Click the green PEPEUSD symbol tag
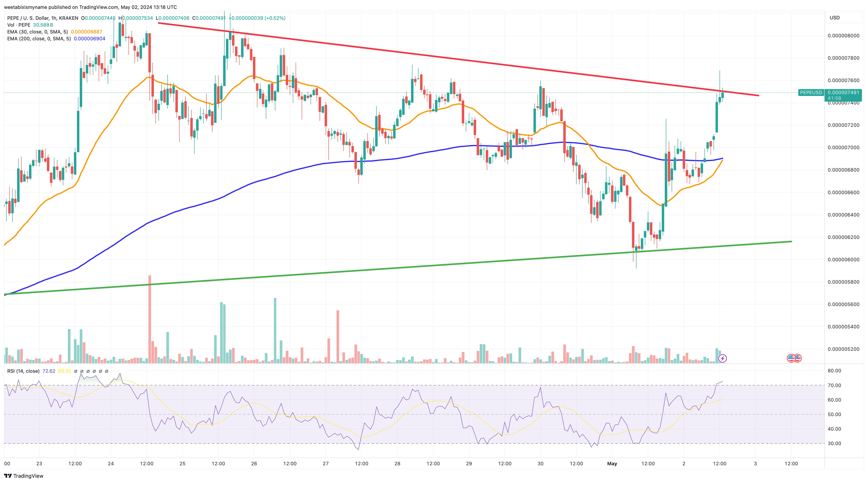The height and width of the screenshot is (483, 868). 811,92
